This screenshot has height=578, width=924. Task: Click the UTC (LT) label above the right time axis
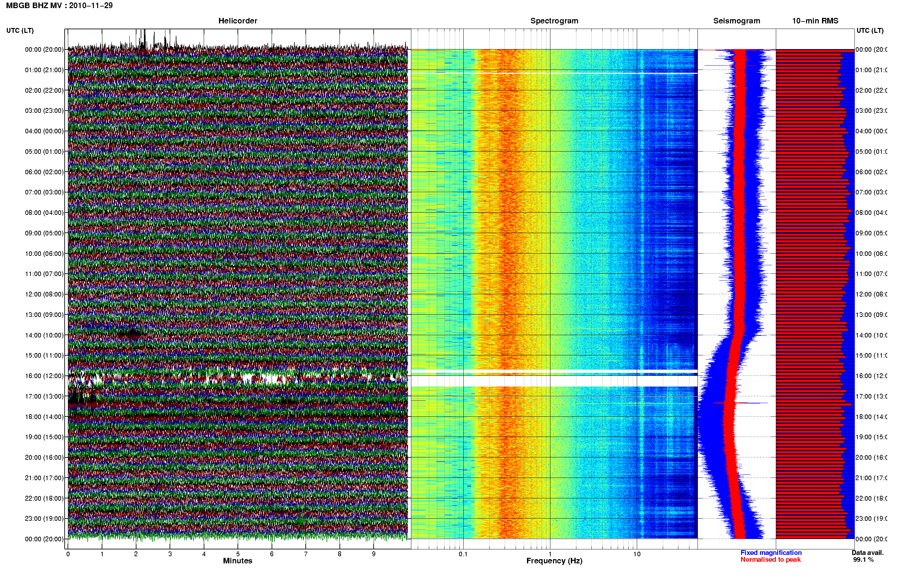870,30
